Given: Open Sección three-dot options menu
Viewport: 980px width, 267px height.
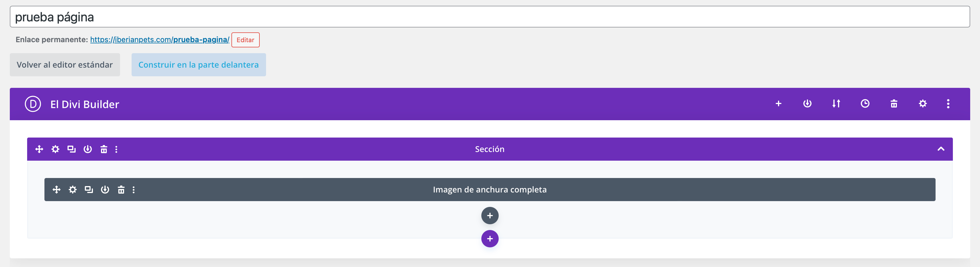Looking at the screenshot, I should [x=116, y=149].
